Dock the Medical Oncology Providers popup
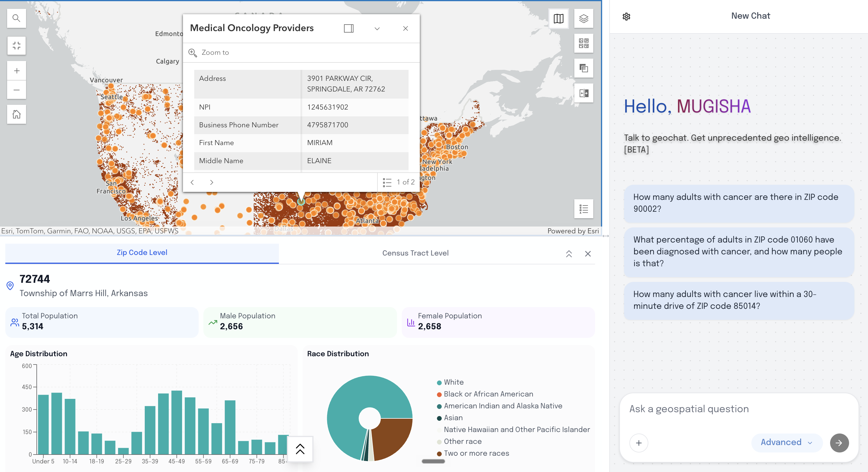This screenshot has width=868, height=472. pos(349,28)
